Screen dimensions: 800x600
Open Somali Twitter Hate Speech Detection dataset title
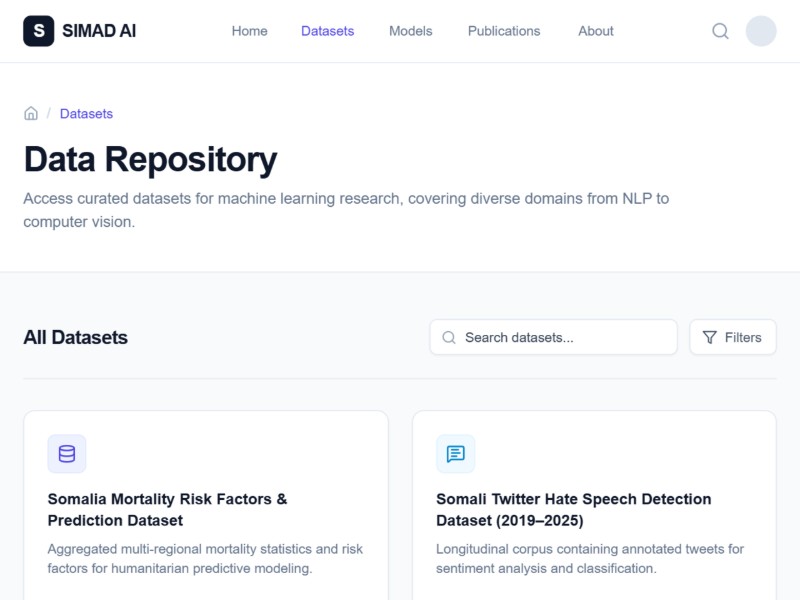[x=573, y=509]
